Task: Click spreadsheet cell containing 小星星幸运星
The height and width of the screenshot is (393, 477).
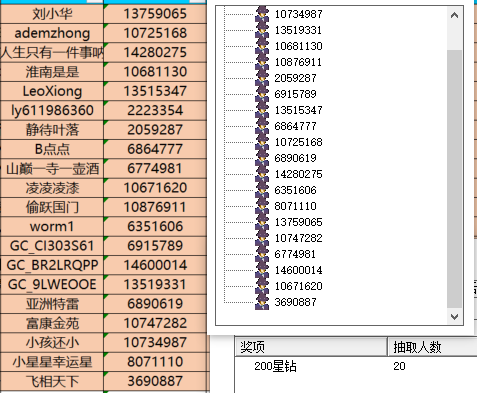Action: (52, 362)
